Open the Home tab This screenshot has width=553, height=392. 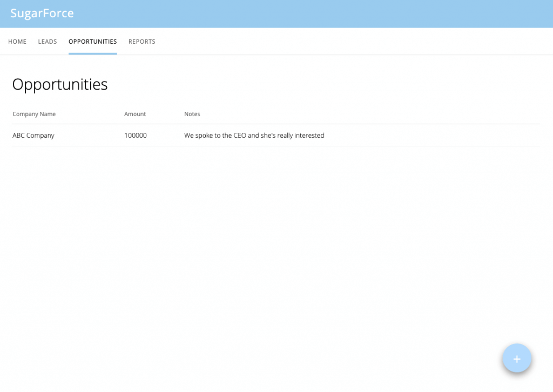coord(17,42)
